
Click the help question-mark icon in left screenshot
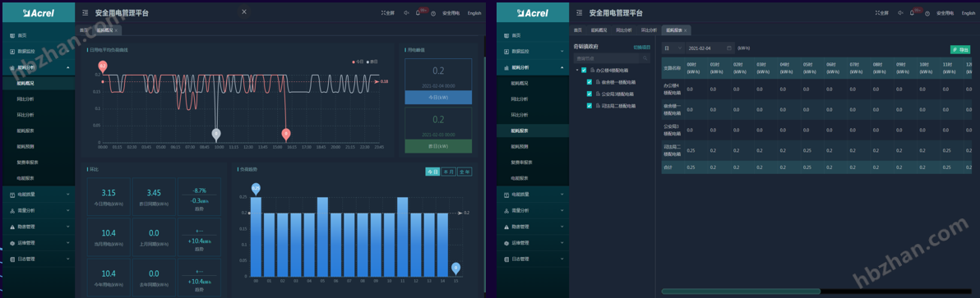pyautogui.click(x=433, y=13)
